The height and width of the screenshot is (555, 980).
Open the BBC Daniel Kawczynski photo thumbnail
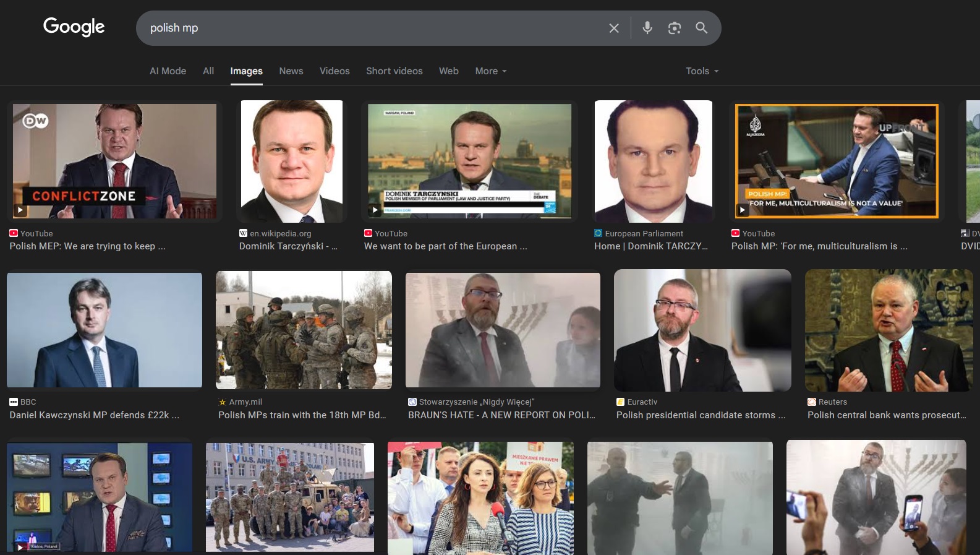click(104, 330)
